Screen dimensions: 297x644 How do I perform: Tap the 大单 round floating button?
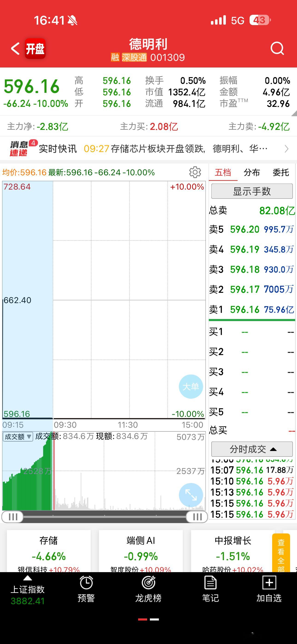pyautogui.click(x=191, y=386)
